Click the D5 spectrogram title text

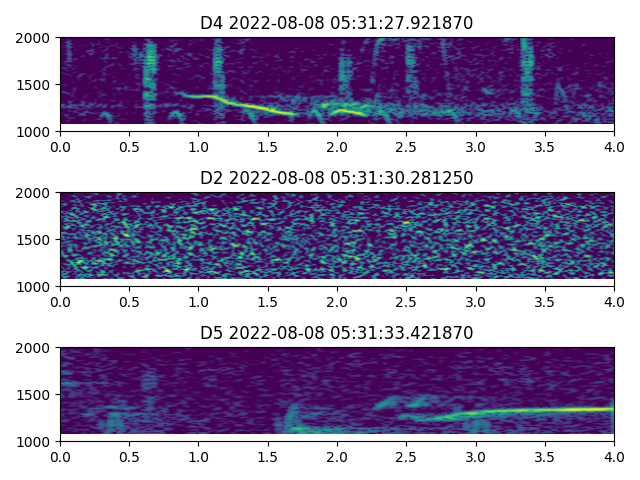click(x=337, y=333)
